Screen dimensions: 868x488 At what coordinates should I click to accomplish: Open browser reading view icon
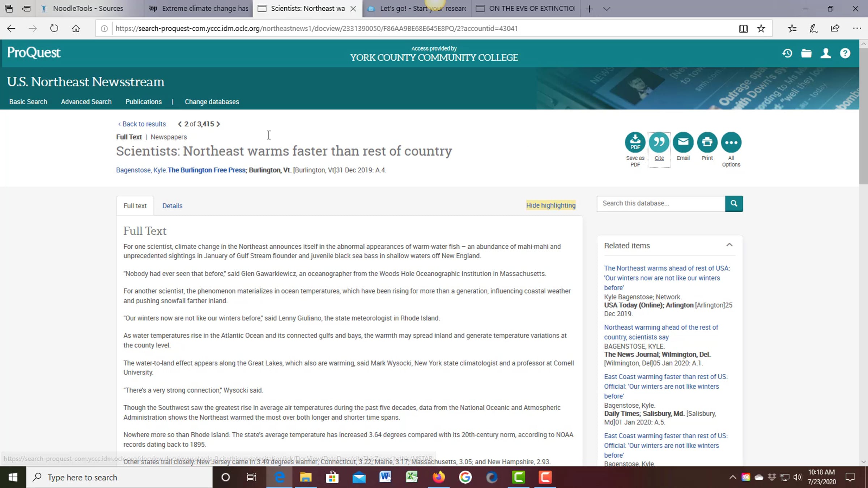coord(743,29)
